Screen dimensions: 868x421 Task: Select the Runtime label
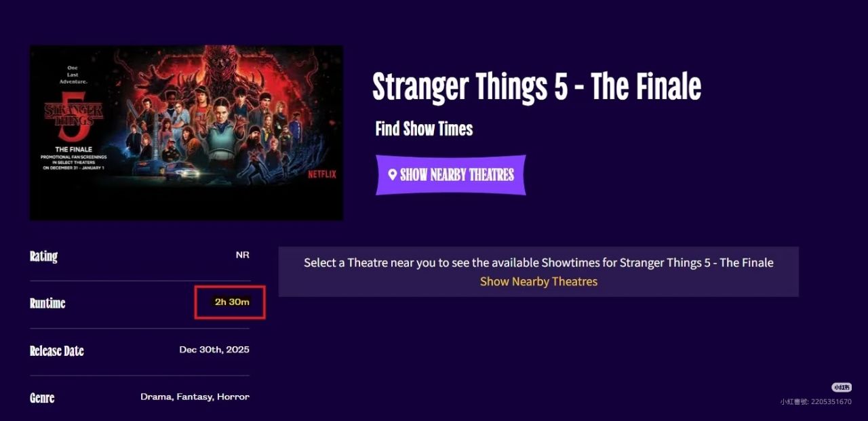click(x=47, y=303)
